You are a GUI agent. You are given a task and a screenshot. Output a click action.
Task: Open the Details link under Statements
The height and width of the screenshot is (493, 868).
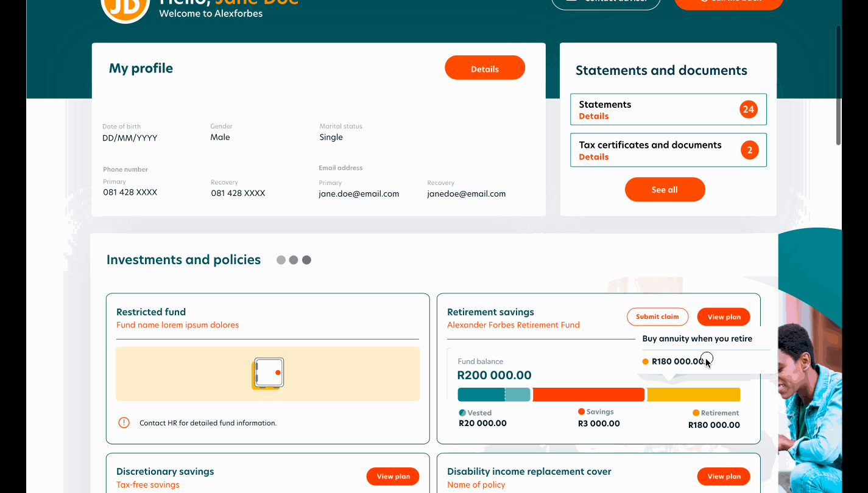593,116
